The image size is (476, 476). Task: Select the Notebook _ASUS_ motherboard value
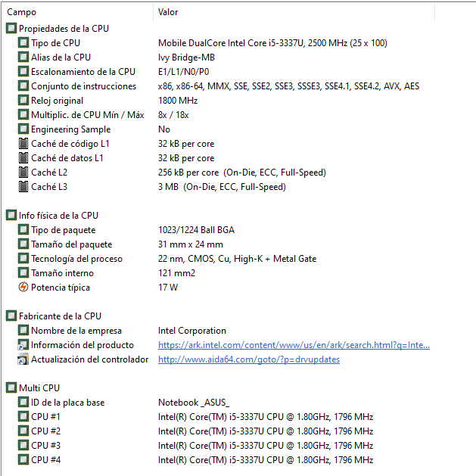(194, 403)
